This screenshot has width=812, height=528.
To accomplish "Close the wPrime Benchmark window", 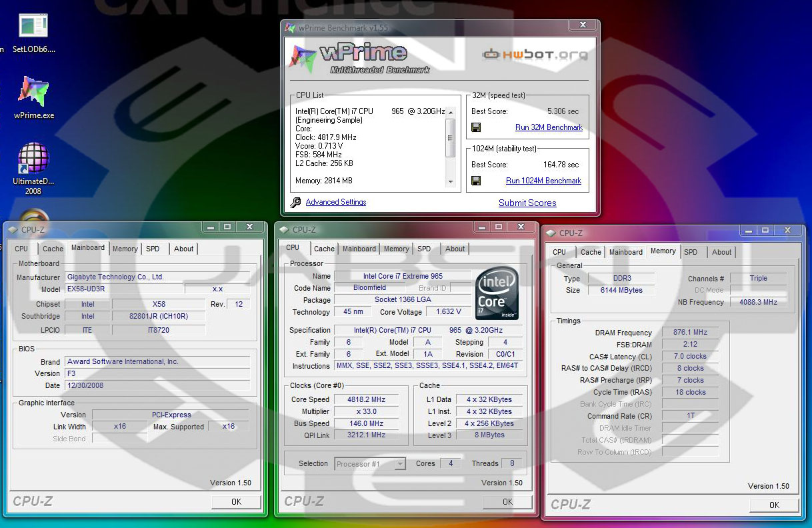I will click(583, 25).
